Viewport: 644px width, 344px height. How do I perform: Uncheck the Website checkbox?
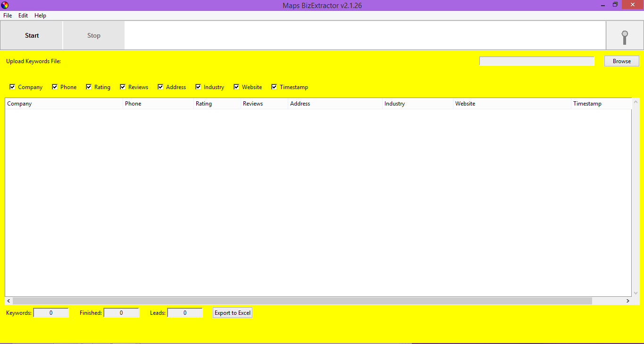coord(236,87)
